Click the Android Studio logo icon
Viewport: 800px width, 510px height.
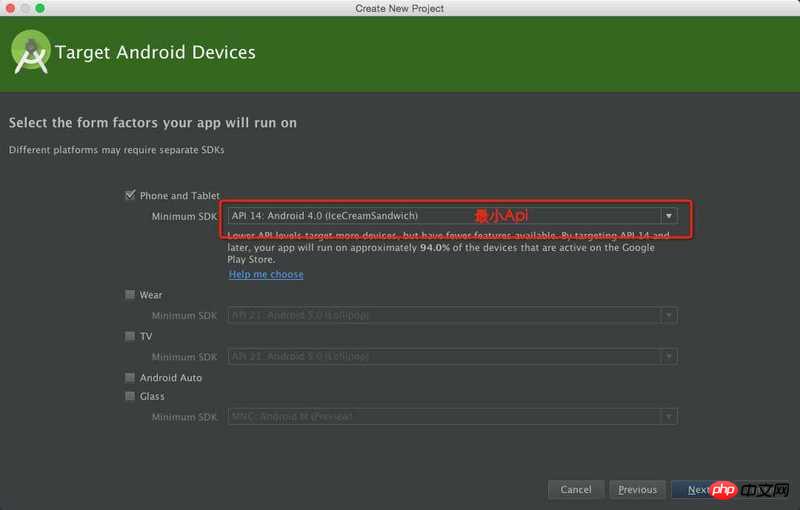(x=31, y=51)
